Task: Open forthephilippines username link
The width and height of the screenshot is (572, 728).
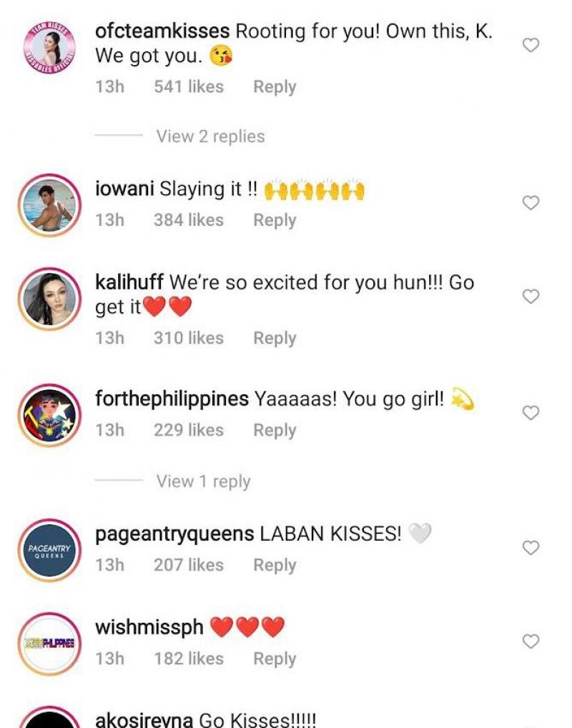Action: [172, 399]
